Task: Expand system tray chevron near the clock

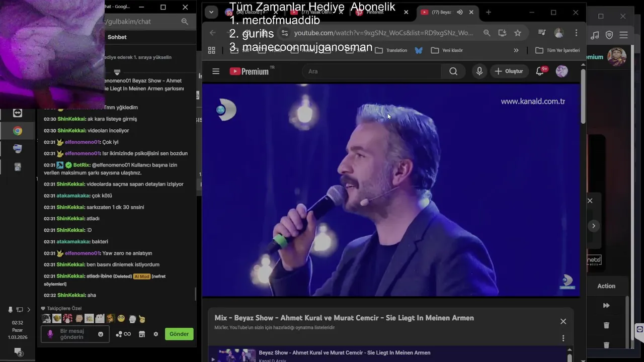Action: [x=29, y=310]
